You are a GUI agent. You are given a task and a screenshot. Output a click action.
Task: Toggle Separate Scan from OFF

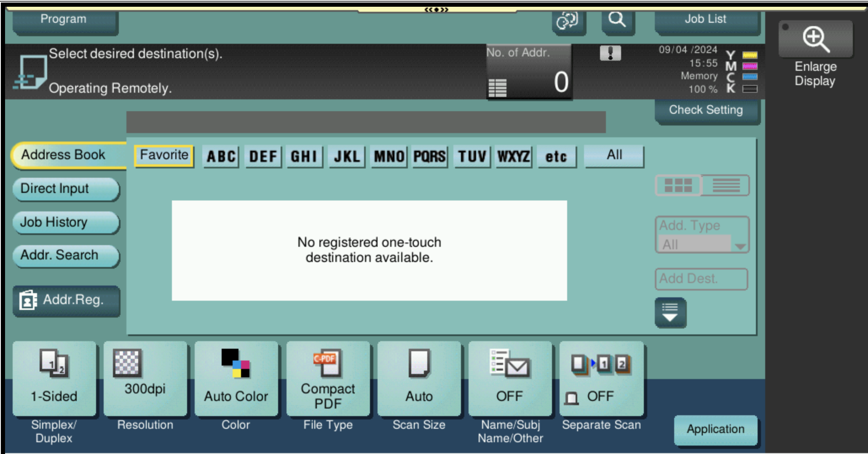(x=602, y=379)
